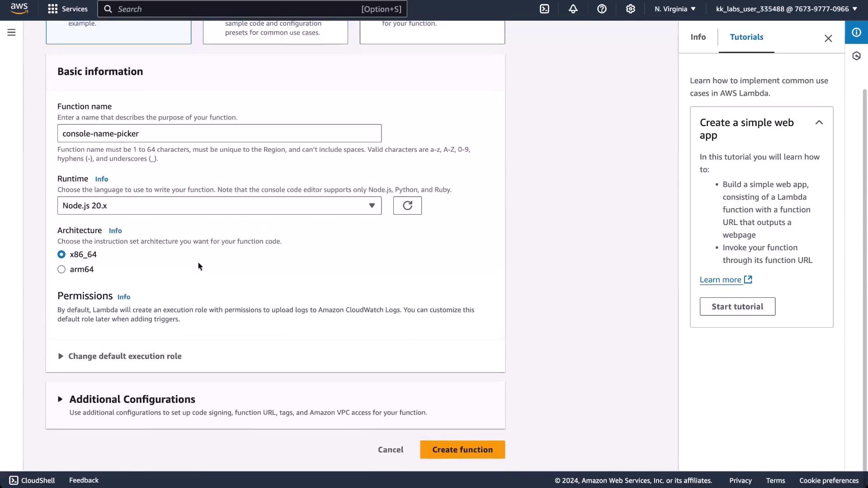Click the blue info panel toggle icon
This screenshot has height=488, width=868.
point(856,33)
